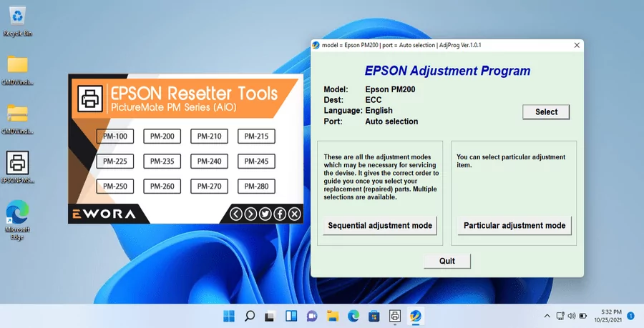Select the PM-245 model button
Viewport: 644px width, 328px height.
click(x=256, y=161)
